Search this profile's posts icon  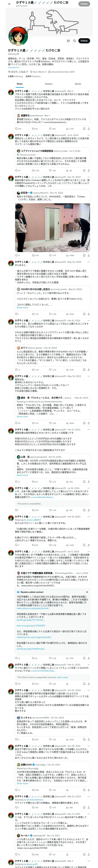tap(75, 41)
